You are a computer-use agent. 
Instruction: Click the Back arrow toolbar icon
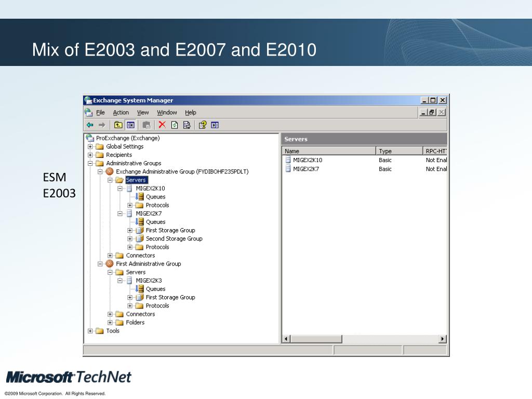coord(90,125)
